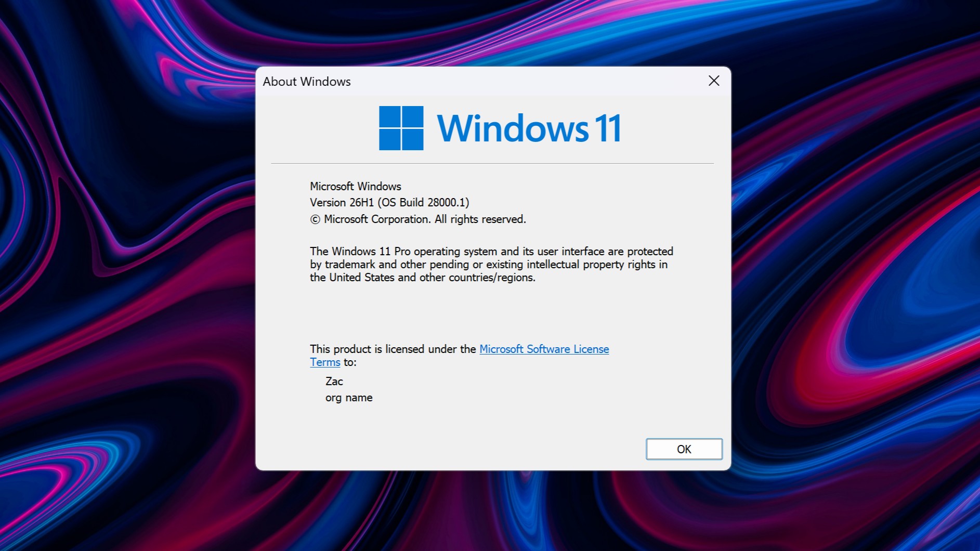
Task: Click the bottom-right square of the Windows logo
Action: 413,139
